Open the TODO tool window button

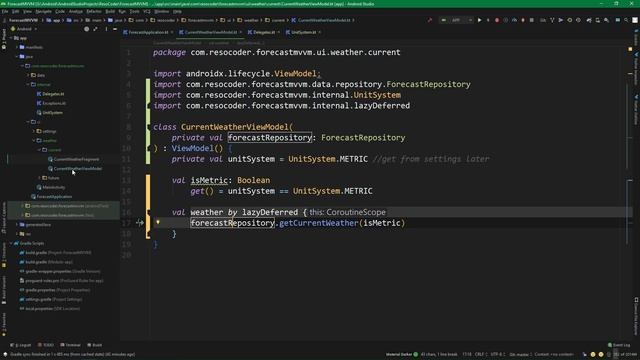pyautogui.click(x=46, y=345)
